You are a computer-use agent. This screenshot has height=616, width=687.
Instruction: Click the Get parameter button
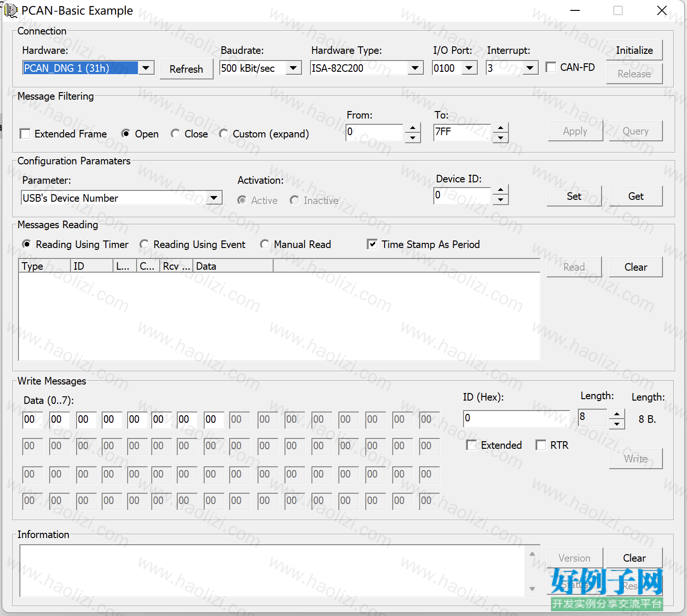point(636,196)
